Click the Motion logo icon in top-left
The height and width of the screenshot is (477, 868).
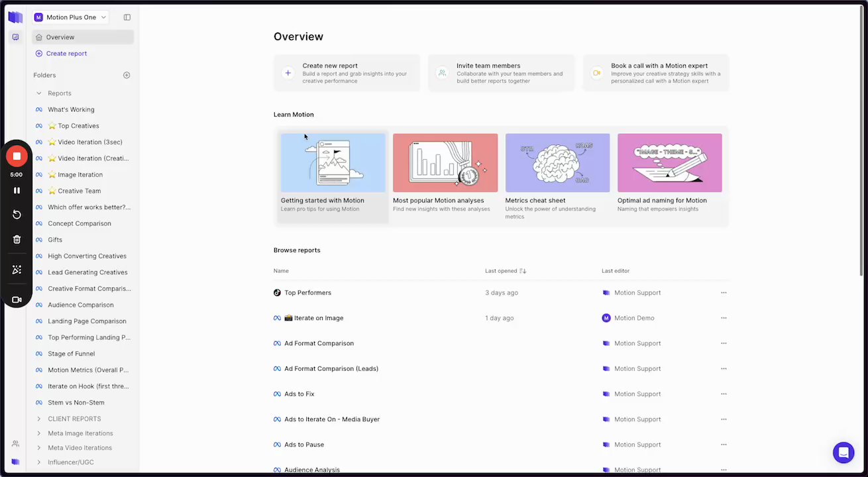click(15, 17)
